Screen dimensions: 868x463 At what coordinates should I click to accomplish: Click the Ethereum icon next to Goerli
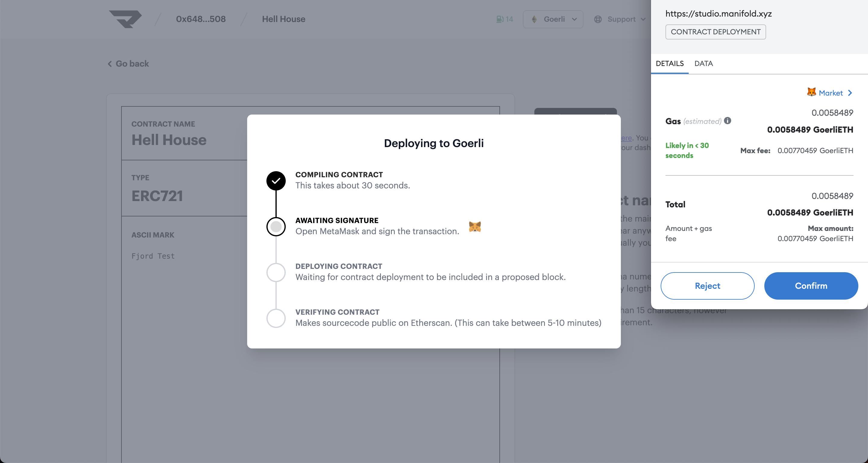[x=534, y=19]
